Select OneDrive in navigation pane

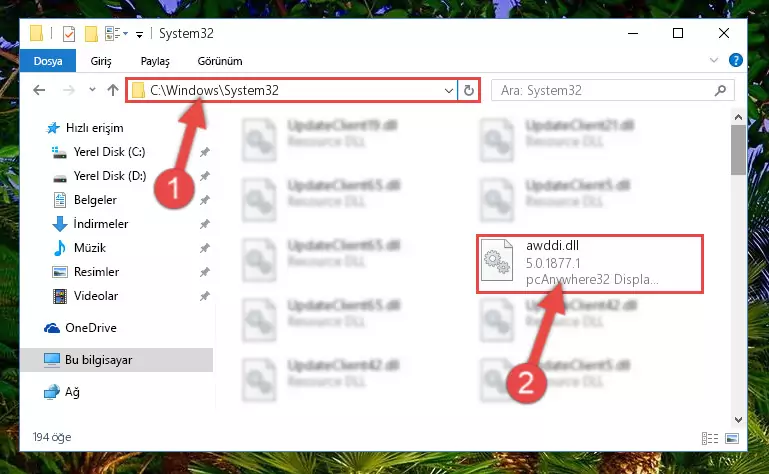click(x=91, y=328)
